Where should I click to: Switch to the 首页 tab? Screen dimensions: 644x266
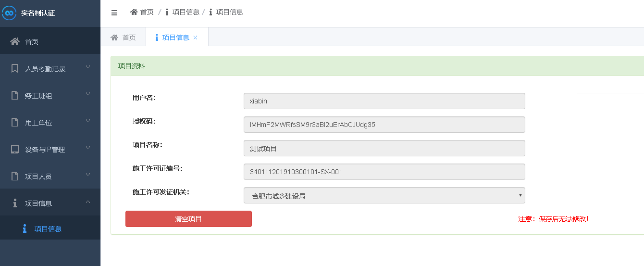124,38
